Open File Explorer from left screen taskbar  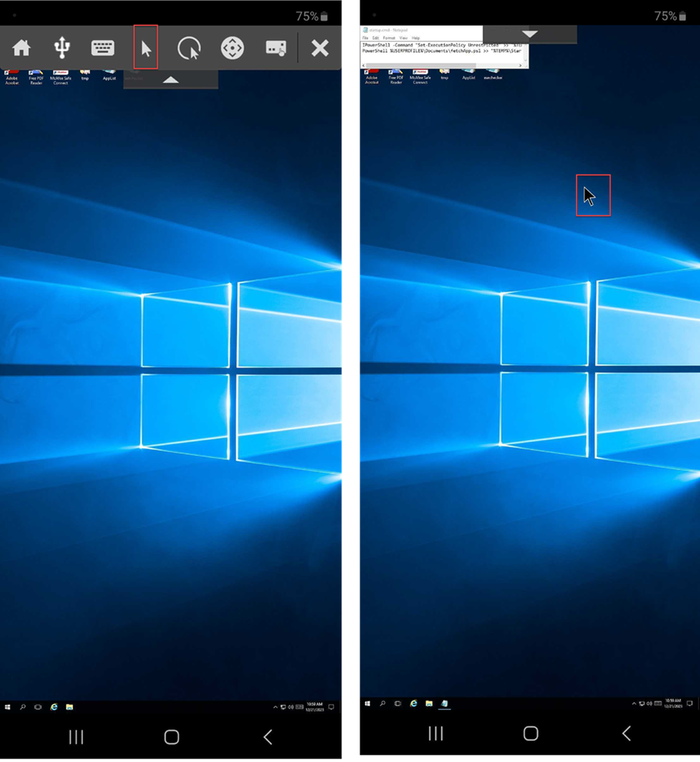[69, 707]
